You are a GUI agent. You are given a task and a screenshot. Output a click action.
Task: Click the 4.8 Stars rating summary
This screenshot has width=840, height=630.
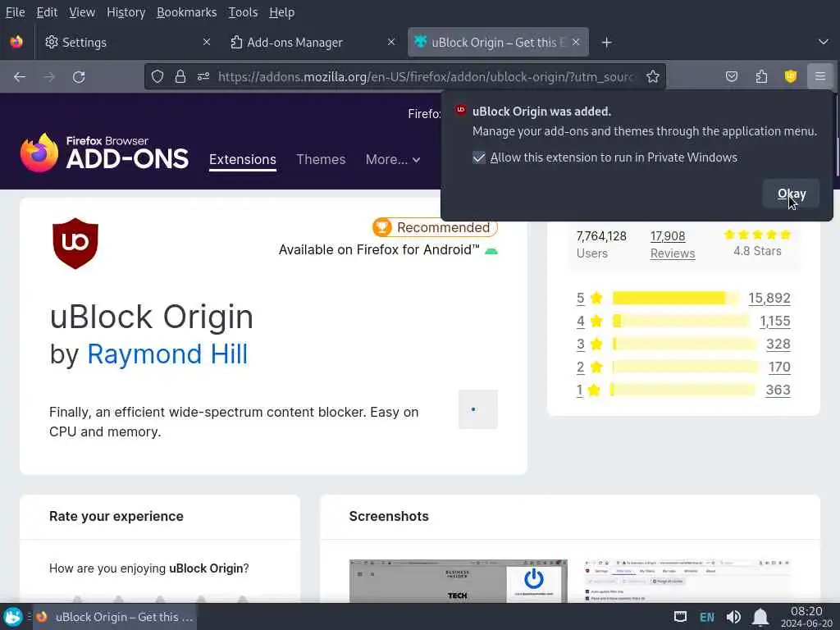pos(757,244)
